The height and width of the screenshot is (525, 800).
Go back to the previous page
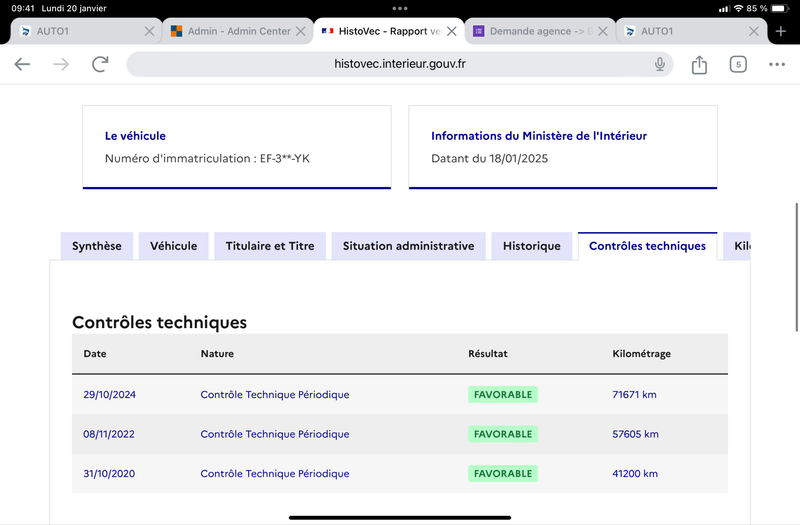click(22, 64)
